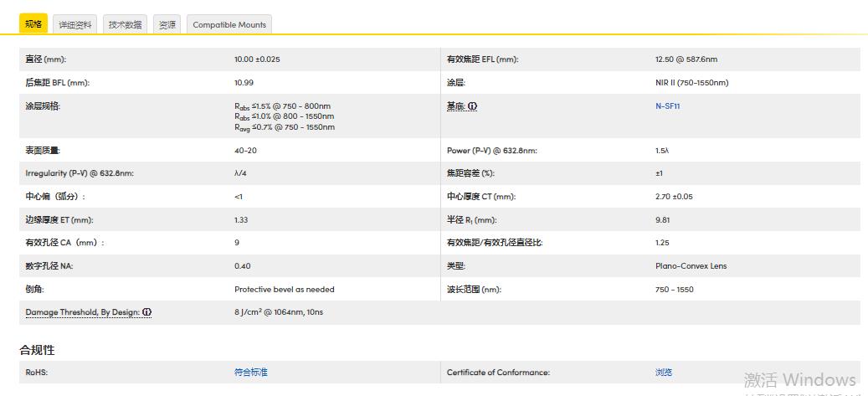Click the 合规性 section heading
Screen dimensions: 868x396
(37, 350)
